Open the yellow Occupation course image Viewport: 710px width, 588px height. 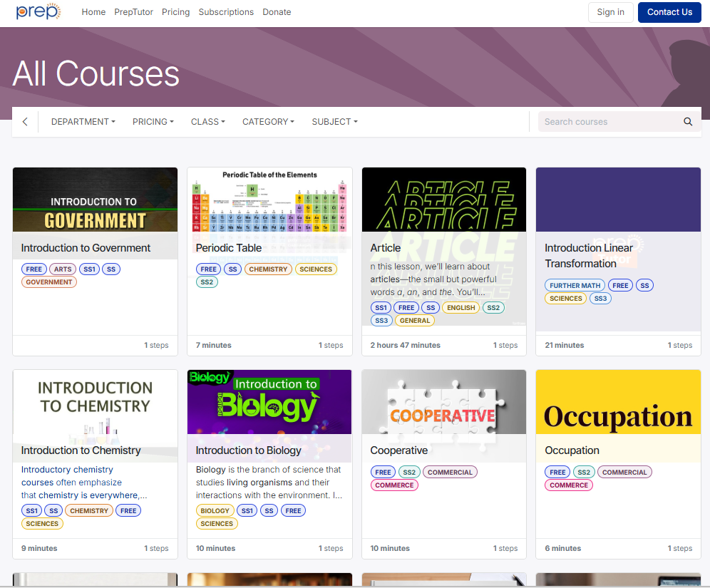(618, 402)
